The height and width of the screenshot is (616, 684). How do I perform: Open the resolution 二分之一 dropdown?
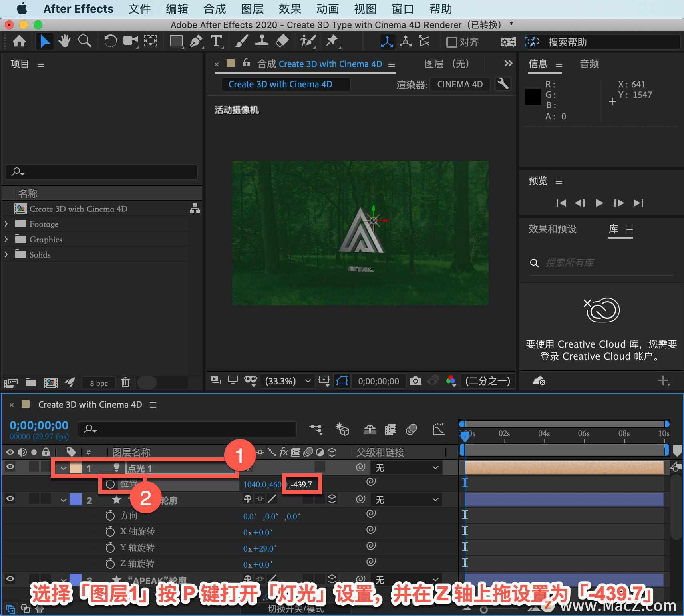coord(487,381)
